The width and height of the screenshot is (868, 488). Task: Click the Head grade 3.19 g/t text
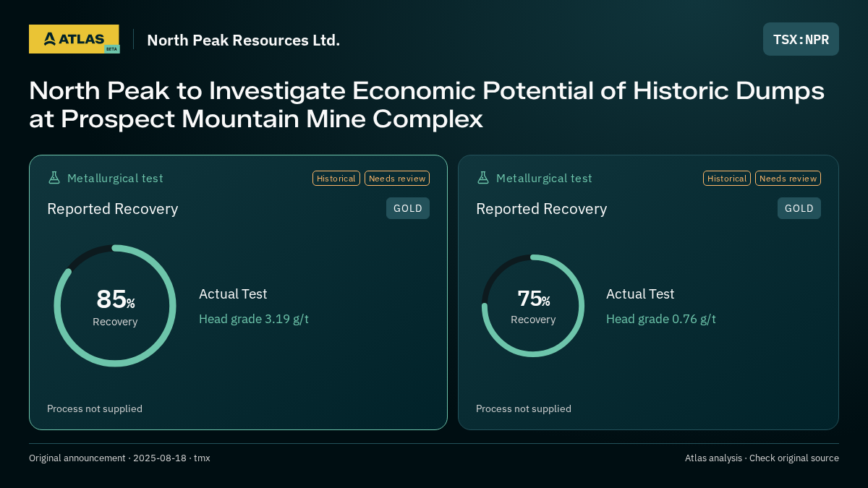[254, 319]
